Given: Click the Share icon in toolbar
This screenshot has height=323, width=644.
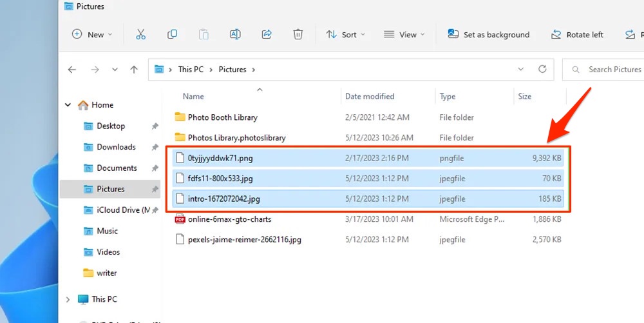Looking at the screenshot, I should 267,35.
